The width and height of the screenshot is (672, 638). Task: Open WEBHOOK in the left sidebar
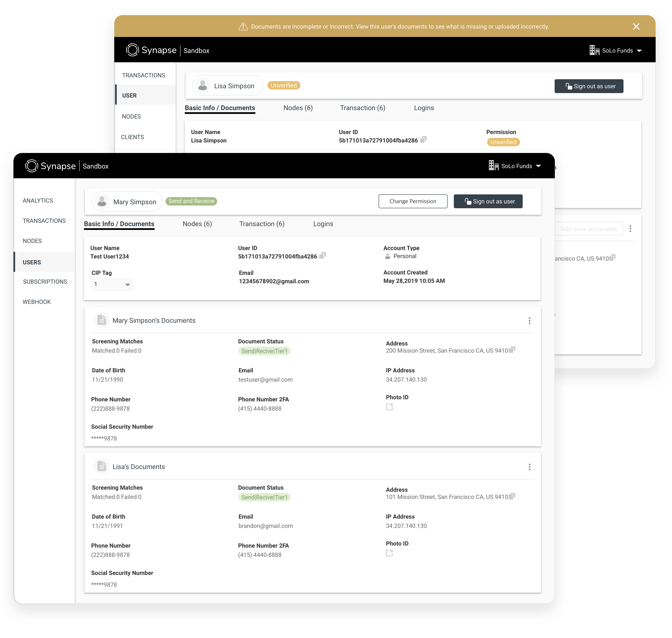tap(37, 302)
